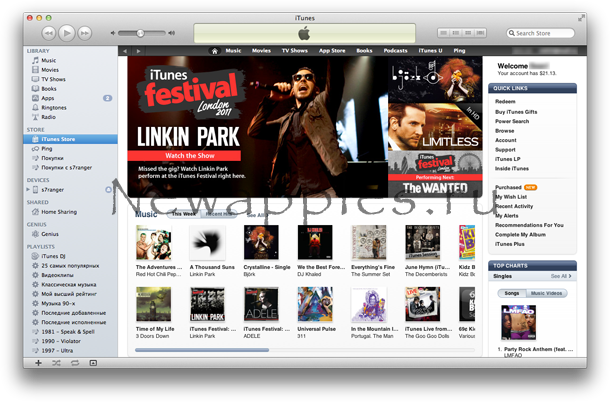Open the A Thousand Suns album cover
610x402 pixels.
click(x=207, y=242)
